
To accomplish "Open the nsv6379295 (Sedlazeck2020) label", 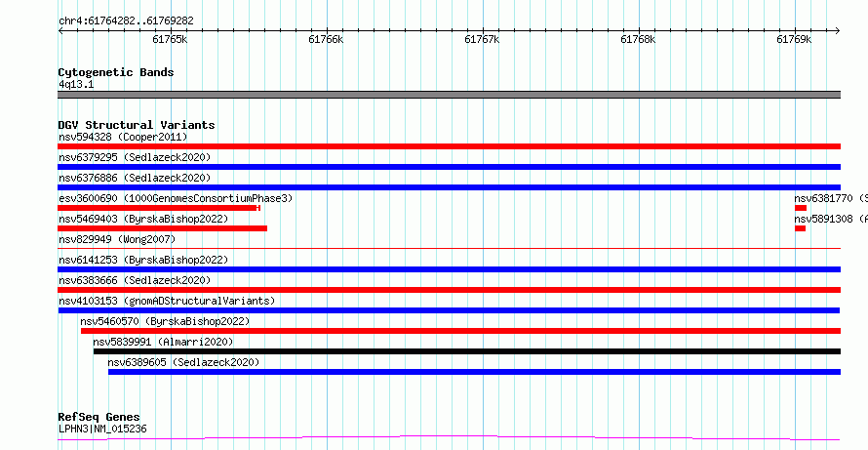I will coord(135,157).
